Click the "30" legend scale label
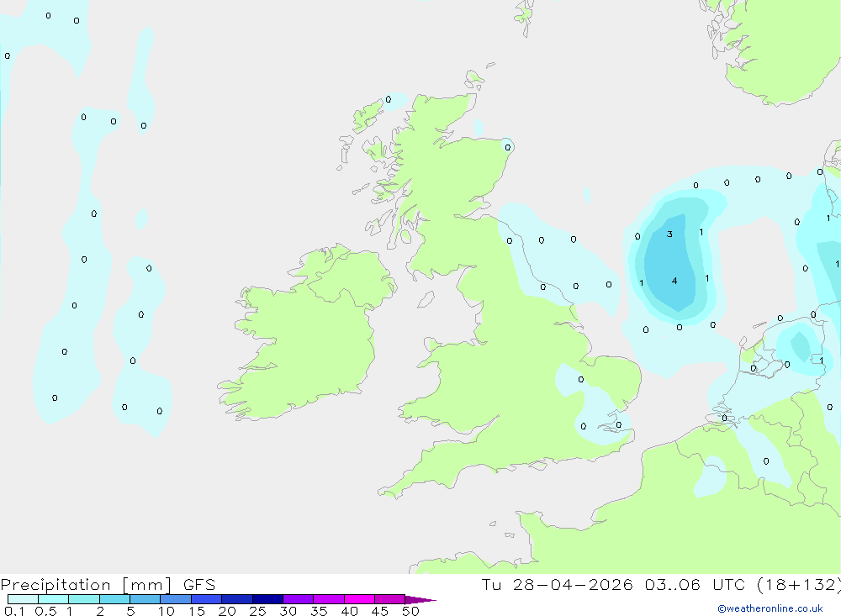 pos(288,611)
